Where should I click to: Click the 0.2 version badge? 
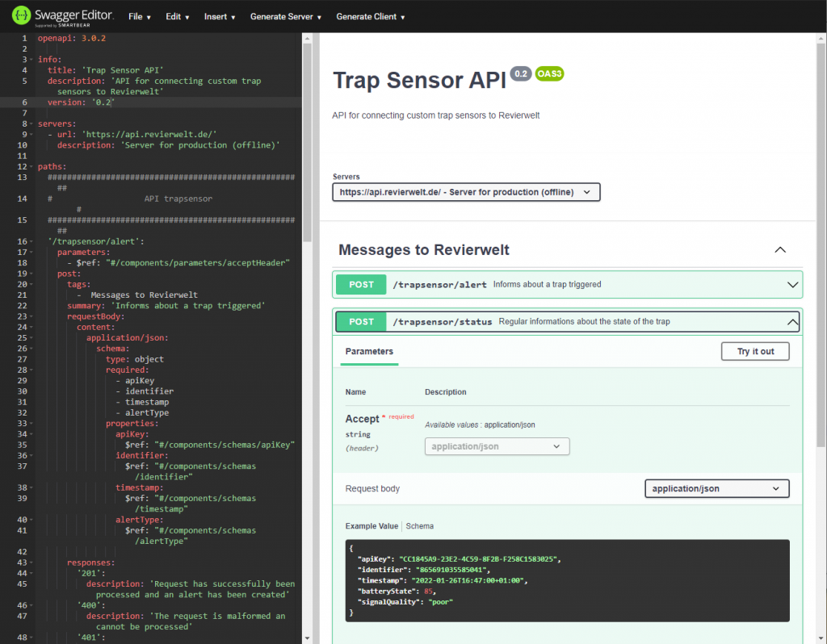point(521,73)
